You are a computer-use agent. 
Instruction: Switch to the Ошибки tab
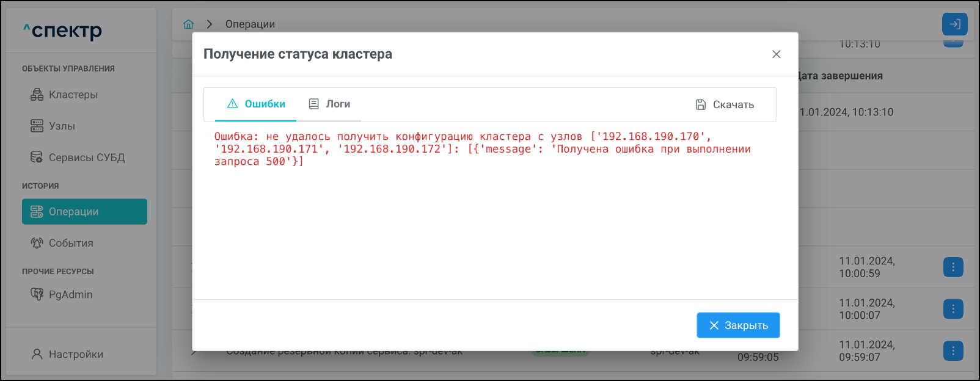click(x=256, y=104)
